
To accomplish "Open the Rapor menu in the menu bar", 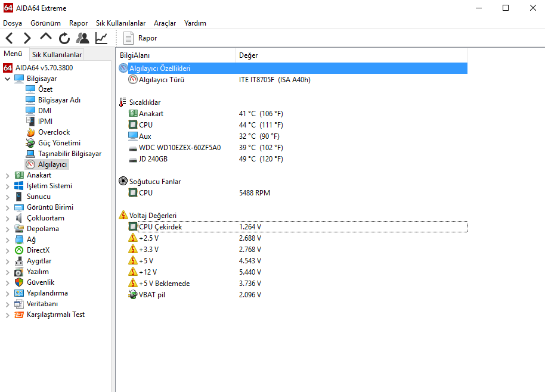I will [x=78, y=23].
